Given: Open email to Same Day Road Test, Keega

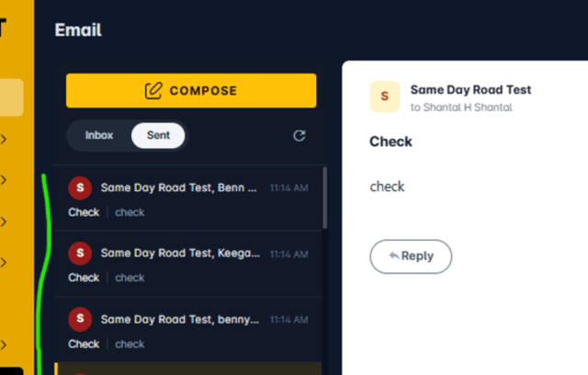Looking at the screenshot, I should click(x=188, y=264).
